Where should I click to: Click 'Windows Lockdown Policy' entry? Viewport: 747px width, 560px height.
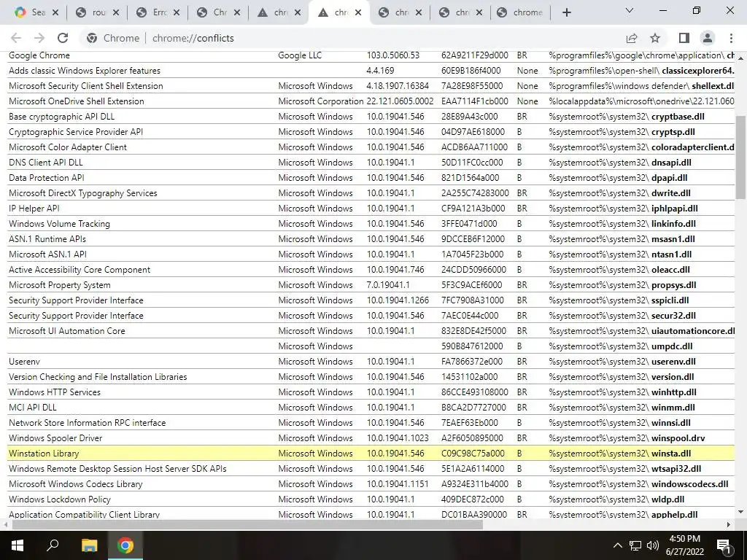(x=60, y=499)
